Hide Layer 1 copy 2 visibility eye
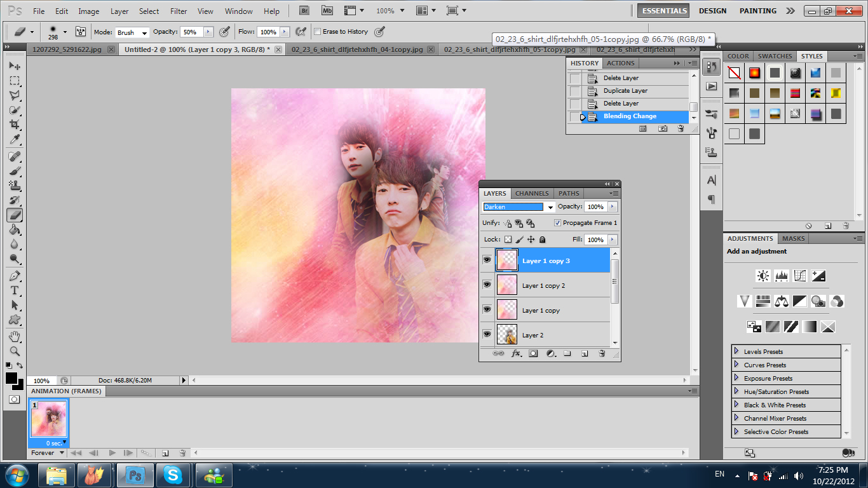The width and height of the screenshot is (868, 488). click(487, 285)
